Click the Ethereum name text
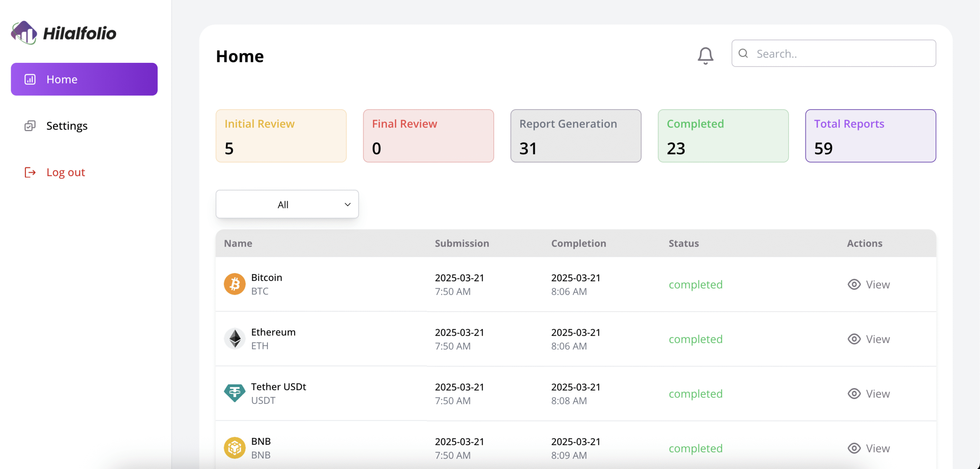 (x=273, y=332)
